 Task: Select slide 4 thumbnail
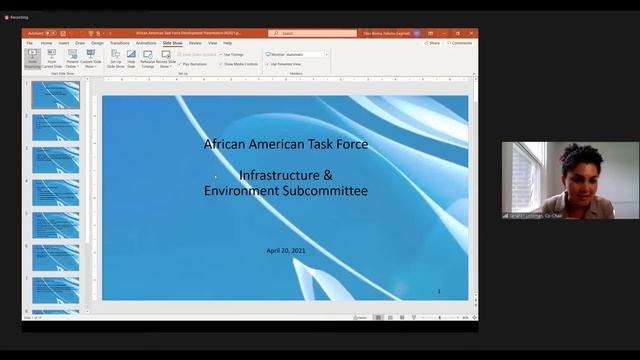pos(56,193)
